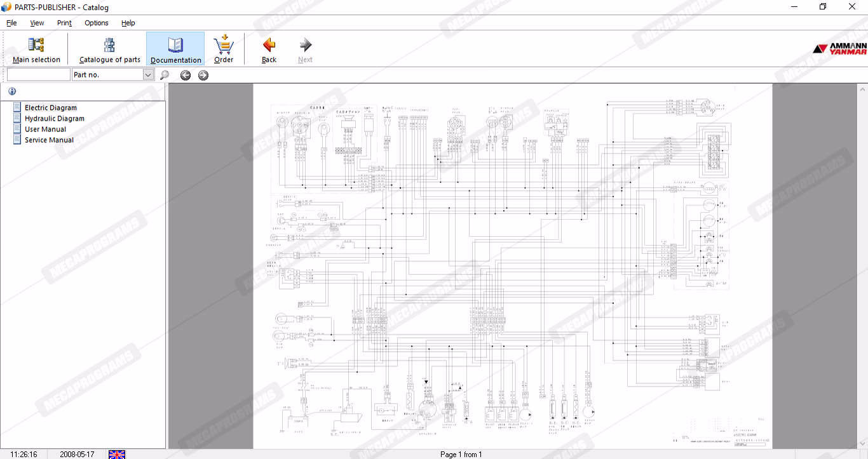The height and width of the screenshot is (459, 868).
Task: Click the round left arrow button
Action: point(186,76)
